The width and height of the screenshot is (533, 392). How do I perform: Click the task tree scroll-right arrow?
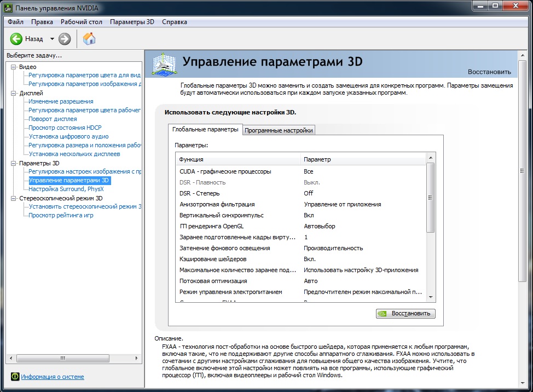(137, 358)
